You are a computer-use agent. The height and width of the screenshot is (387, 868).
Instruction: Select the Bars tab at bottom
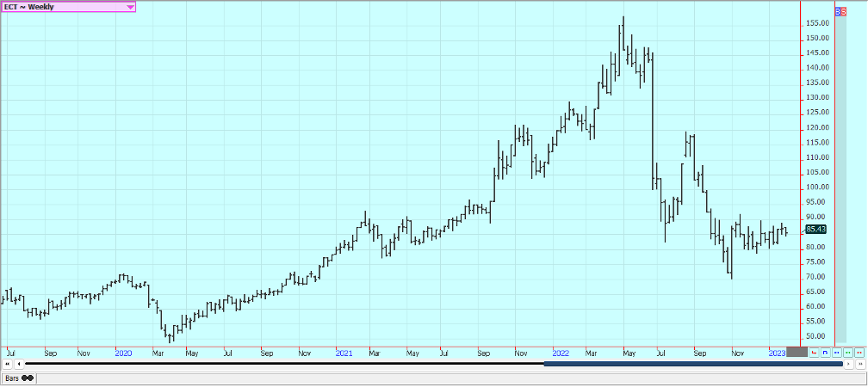tap(17, 378)
